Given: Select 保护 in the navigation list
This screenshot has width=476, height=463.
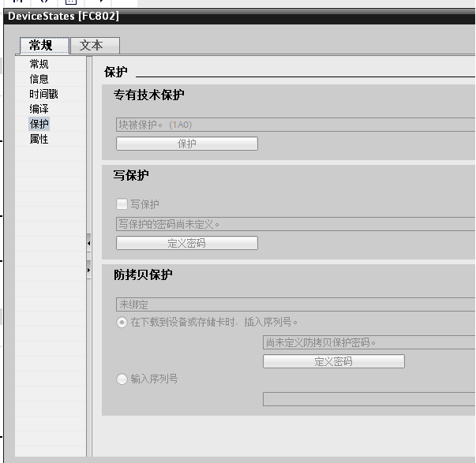Looking at the screenshot, I should (39, 124).
